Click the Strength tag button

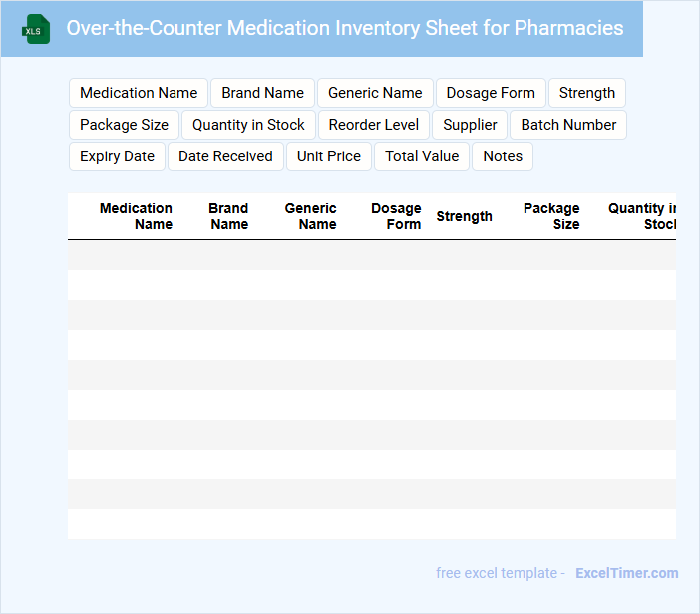point(586,93)
